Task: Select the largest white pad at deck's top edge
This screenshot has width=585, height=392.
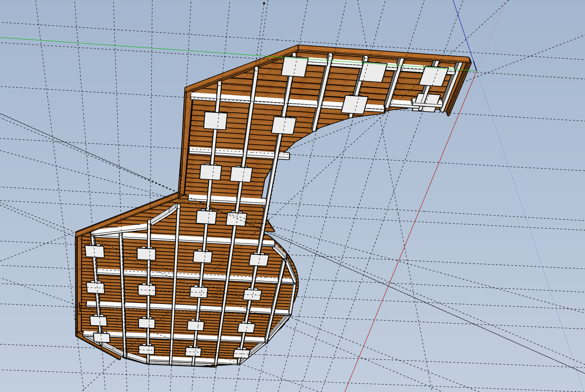Action: (x=294, y=66)
